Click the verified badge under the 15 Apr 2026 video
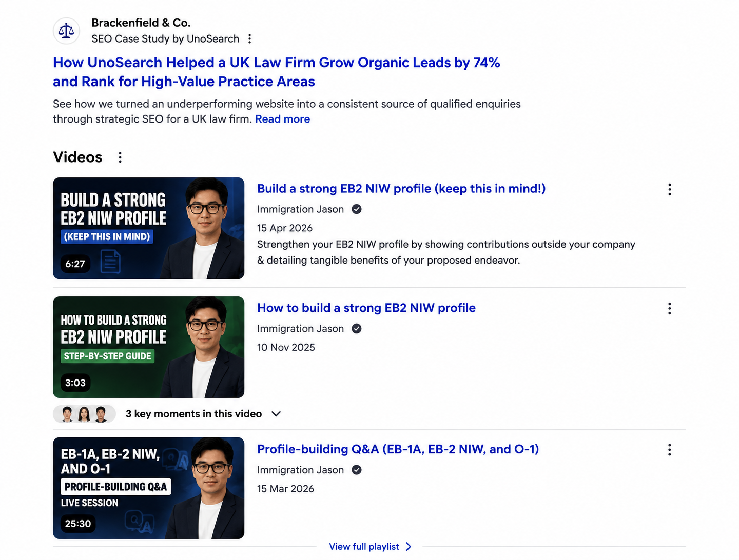Screen dimensions: 739x560 (x=357, y=209)
